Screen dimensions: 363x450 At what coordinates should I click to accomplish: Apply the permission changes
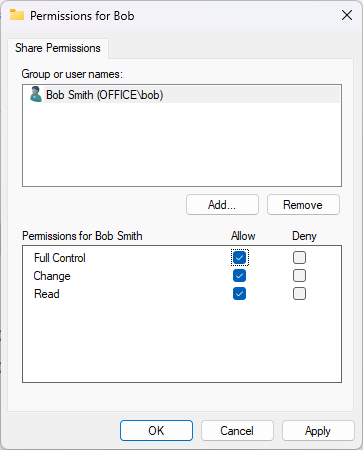pyautogui.click(x=318, y=431)
